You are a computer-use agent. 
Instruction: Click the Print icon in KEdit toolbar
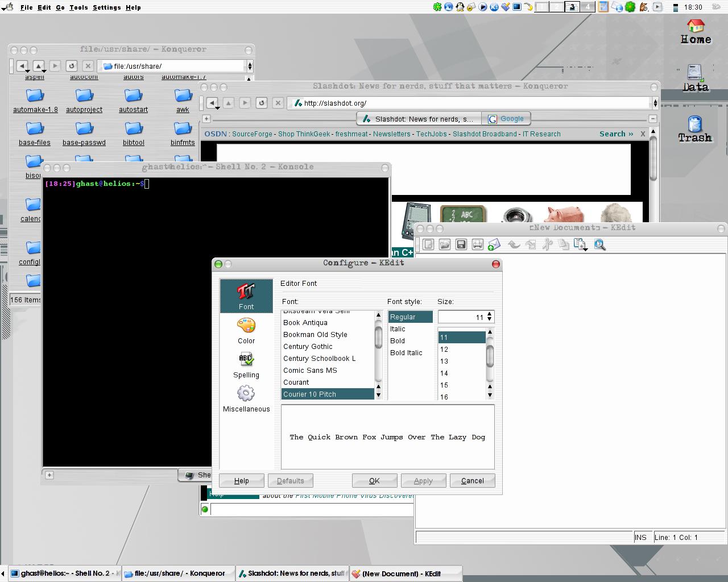pos(478,244)
